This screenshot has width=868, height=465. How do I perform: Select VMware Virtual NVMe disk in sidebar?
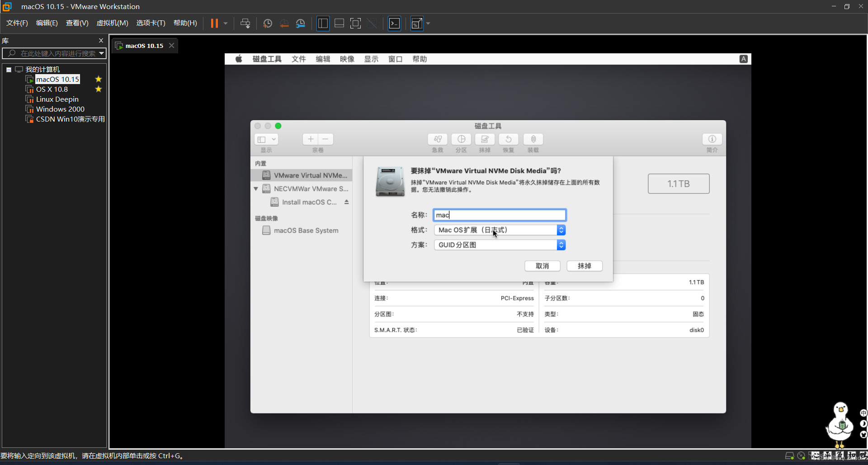[x=302, y=175]
